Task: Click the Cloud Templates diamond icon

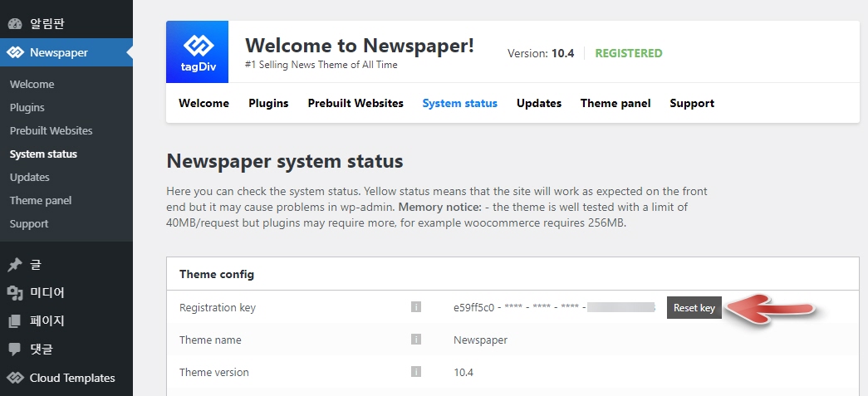Action: 15,378
